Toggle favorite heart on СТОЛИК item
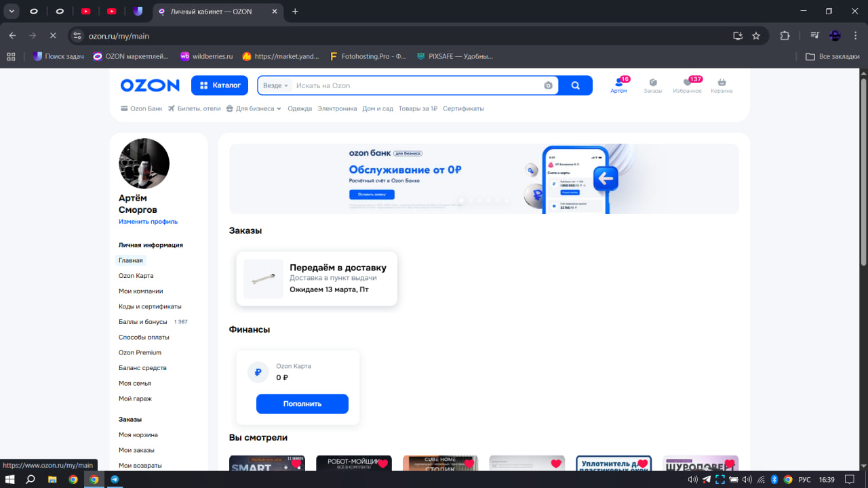 point(469,464)
